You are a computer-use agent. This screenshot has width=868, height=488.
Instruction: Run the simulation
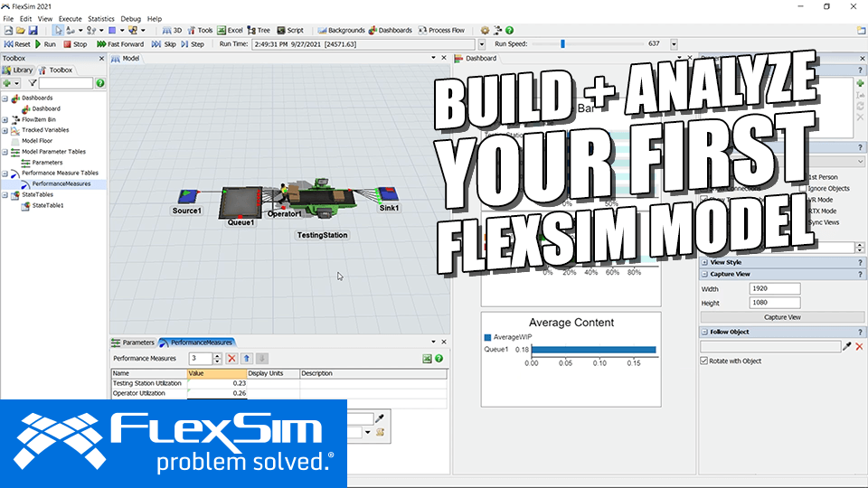[x=45, y=44]
